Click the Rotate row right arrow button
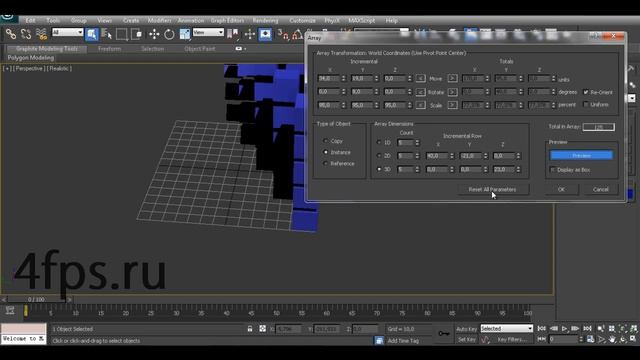This screenshot has width=640, height=360. coord(452,92)
